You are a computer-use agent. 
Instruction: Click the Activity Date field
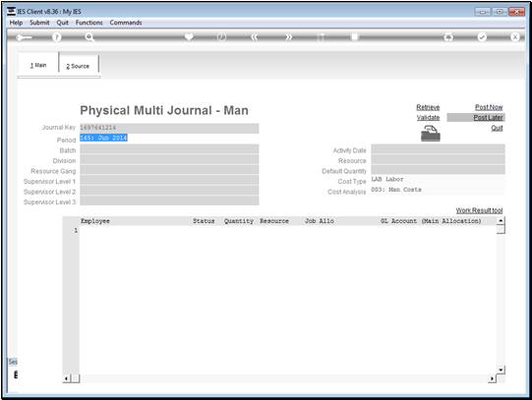[438, 149]
